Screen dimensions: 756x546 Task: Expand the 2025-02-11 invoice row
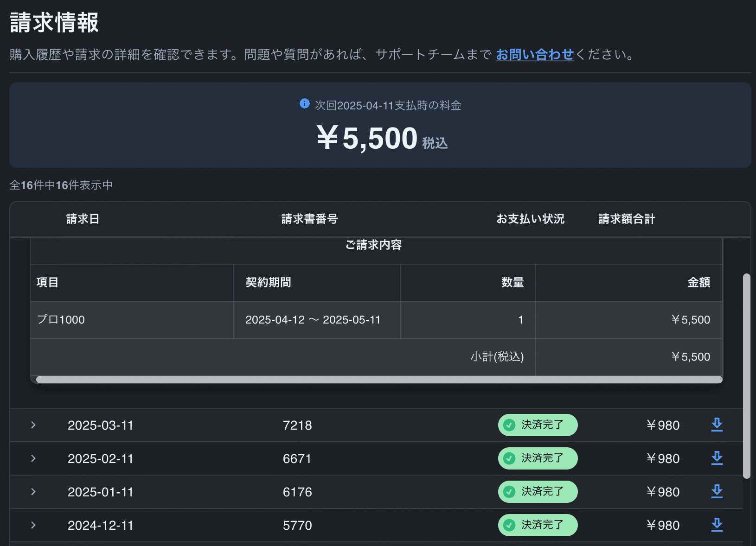[x=33, y=458]
